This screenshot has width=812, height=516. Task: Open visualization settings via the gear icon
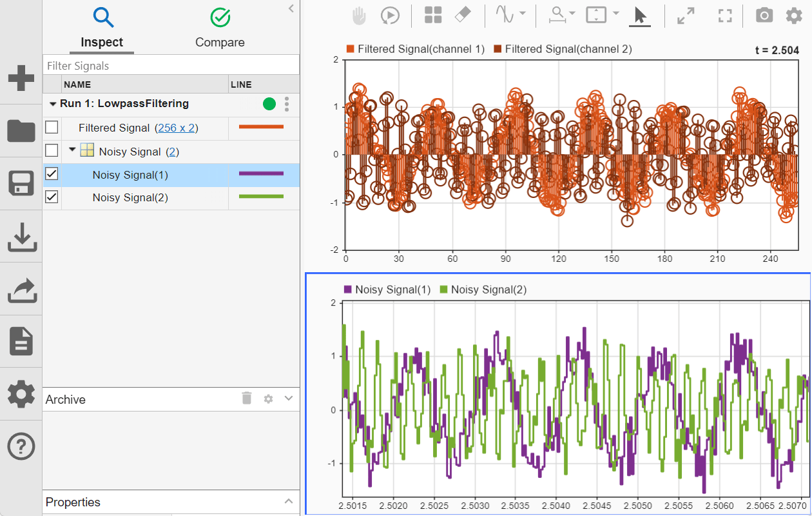coord(794,15)
